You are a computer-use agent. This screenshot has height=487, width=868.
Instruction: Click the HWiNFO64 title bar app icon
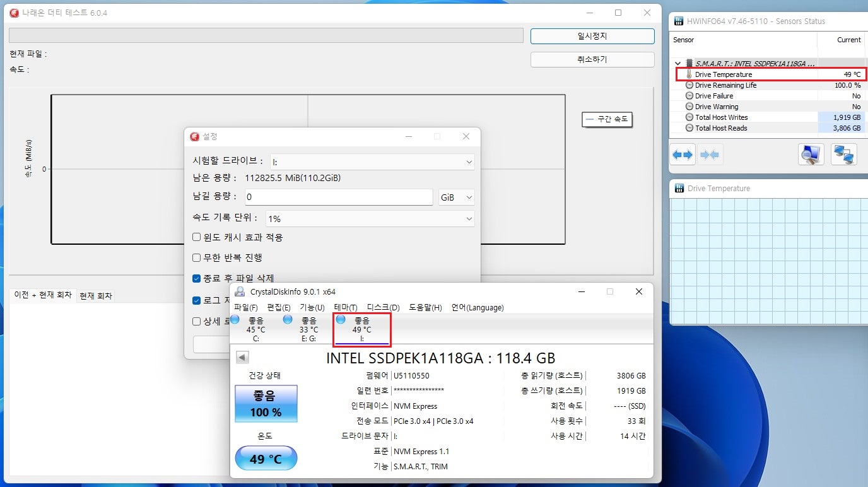679,21
